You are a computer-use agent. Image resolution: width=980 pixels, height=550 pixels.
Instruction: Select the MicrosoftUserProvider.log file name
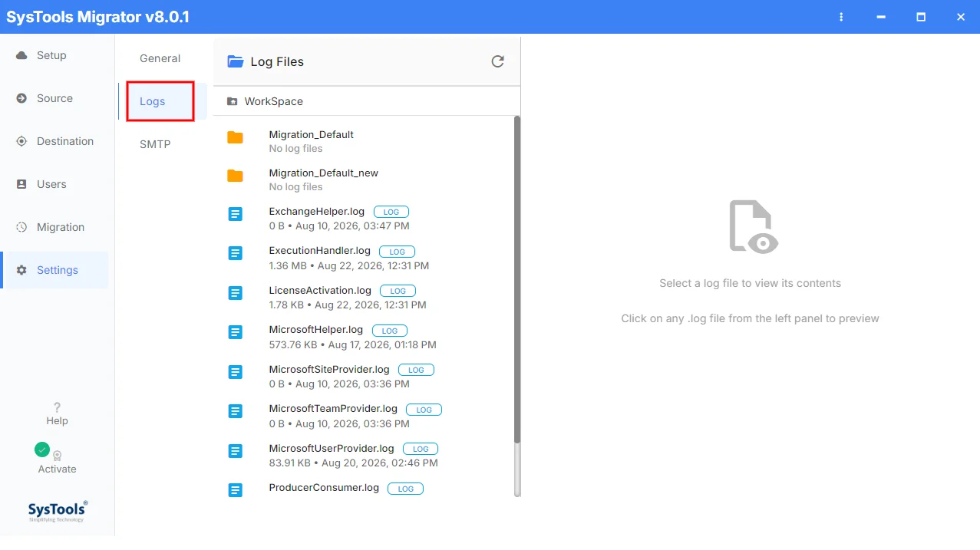tap(332, 448)
